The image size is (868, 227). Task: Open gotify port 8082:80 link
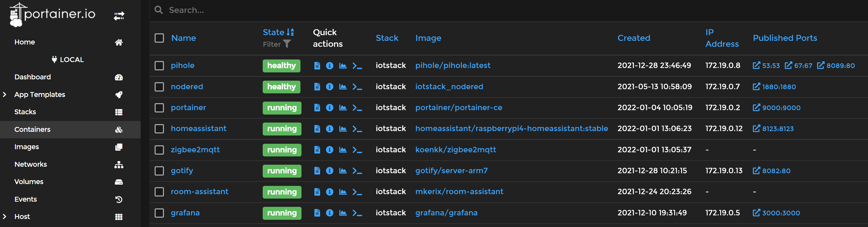(x=771, y=171)
